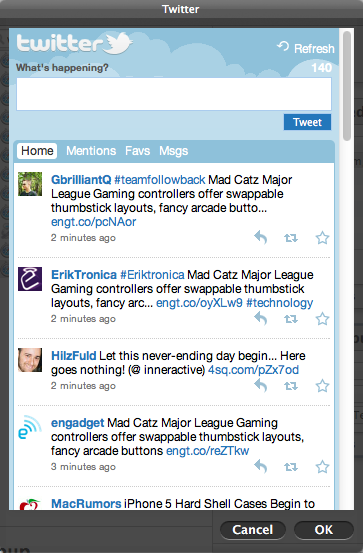
Task: Favorite HilzFuld's tweet with the star
Action: 322,386
